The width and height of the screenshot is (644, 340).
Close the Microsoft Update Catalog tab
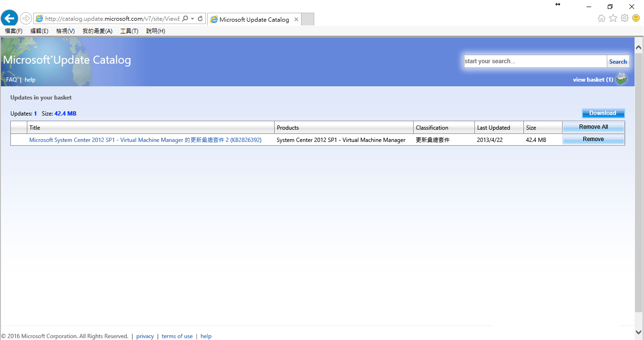296,19
